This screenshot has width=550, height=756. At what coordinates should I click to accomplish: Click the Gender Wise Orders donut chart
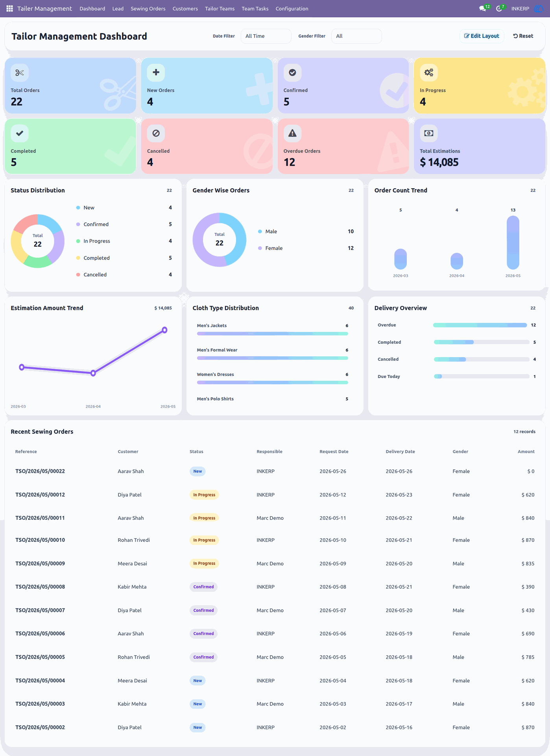tap(220, 240)
